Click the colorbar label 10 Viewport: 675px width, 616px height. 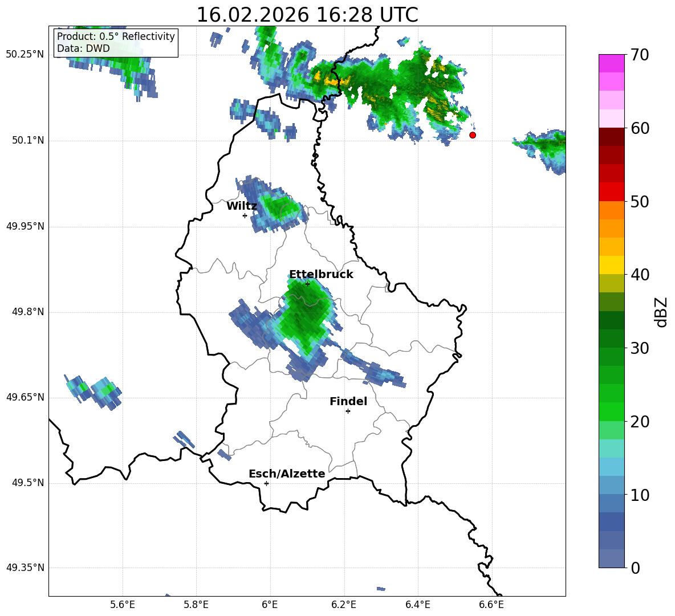(x=640, y=495)
